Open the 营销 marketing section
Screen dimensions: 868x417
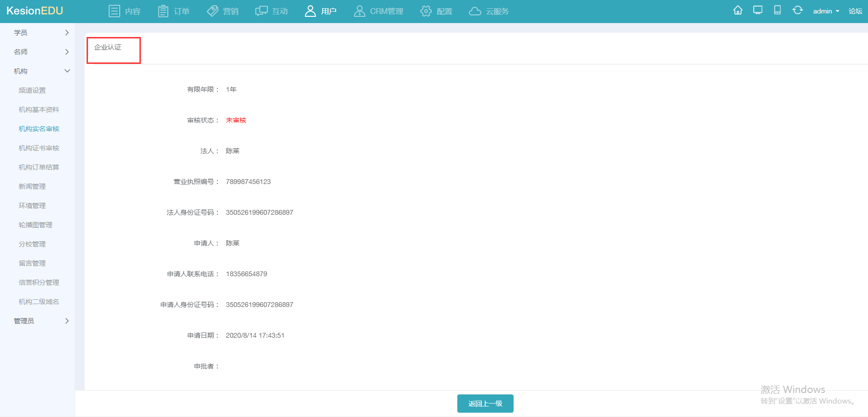click(x=223, y=11)
